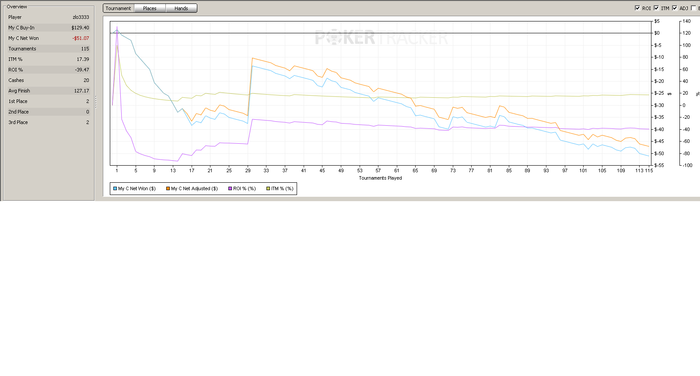Click the $-55 label on dollar axis
The width and height of the screenshot is (700, 376).
(x=658, y=165)
